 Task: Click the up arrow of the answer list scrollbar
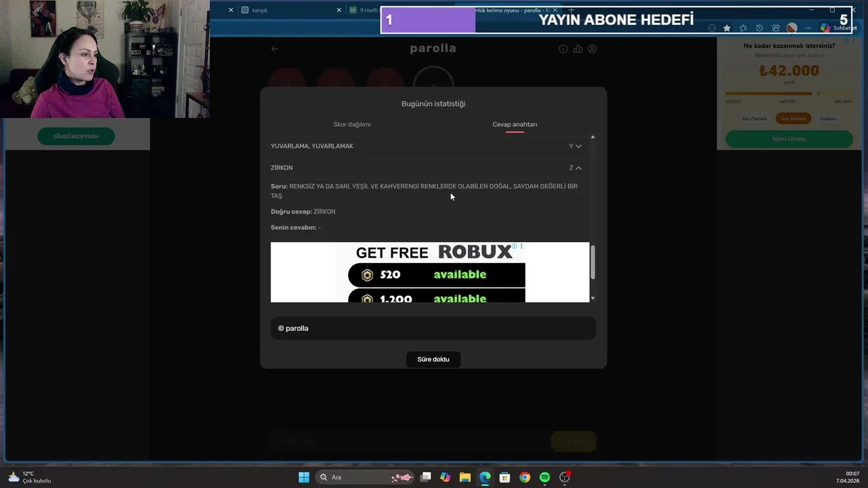click(x=593, y=138)
